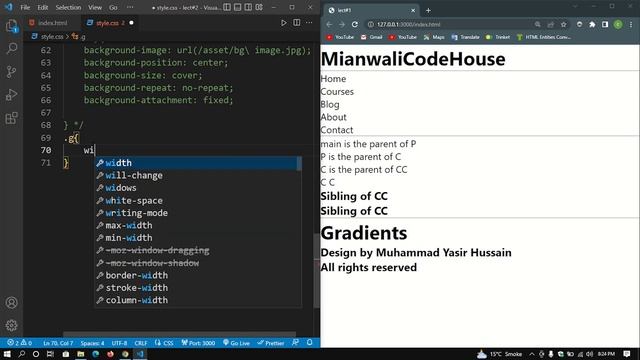Open the File menu
The width and height of the screenshot is (640, 360).
point(25,7)
